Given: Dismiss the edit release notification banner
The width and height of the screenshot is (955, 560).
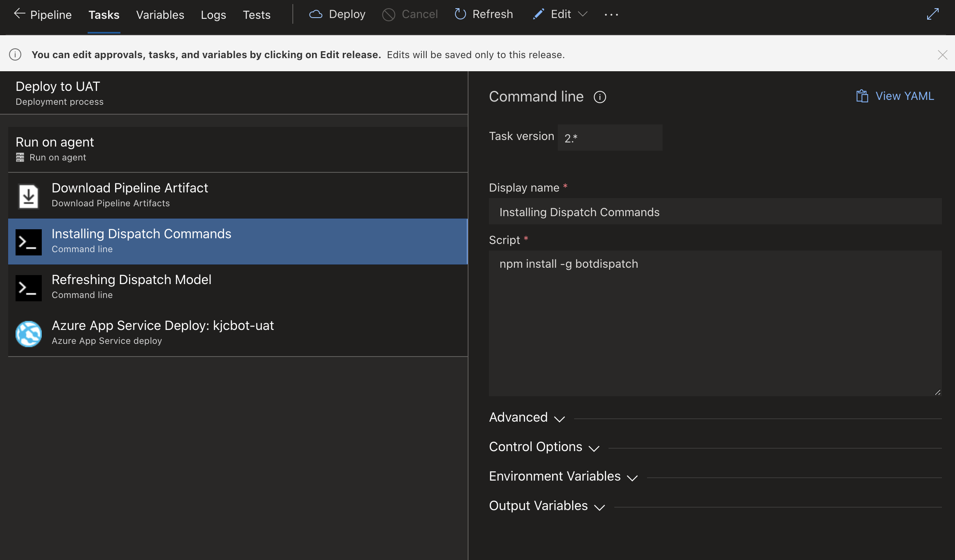Looking at the screenshot, I should pos(942,54).
